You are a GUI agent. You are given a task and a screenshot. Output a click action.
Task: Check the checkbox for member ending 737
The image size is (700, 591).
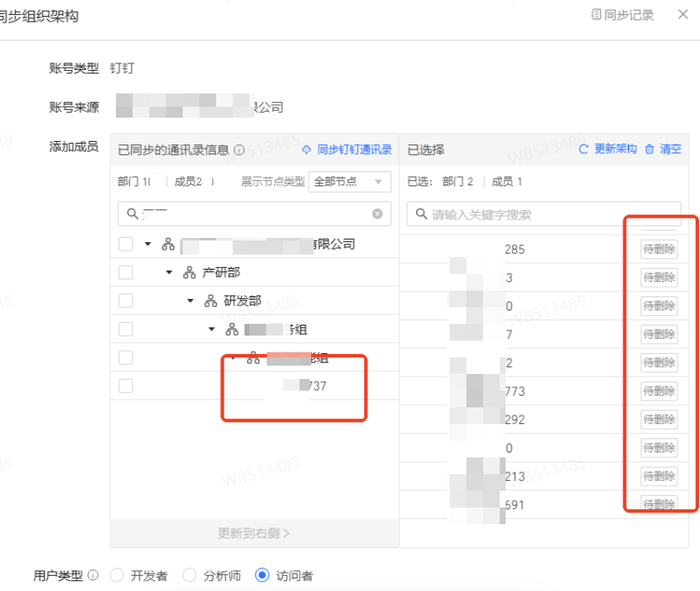(x=125, y=386)
